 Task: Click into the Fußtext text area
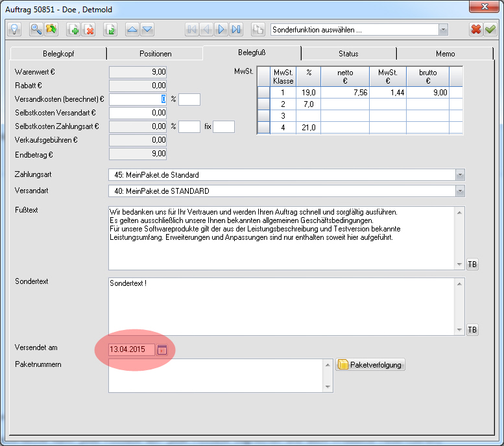point(282,238)
